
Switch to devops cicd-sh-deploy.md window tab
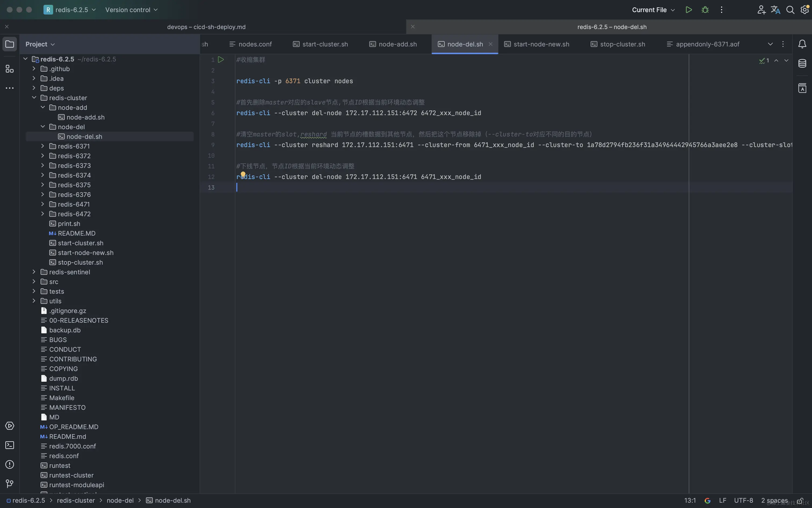(x=206, y=27)
